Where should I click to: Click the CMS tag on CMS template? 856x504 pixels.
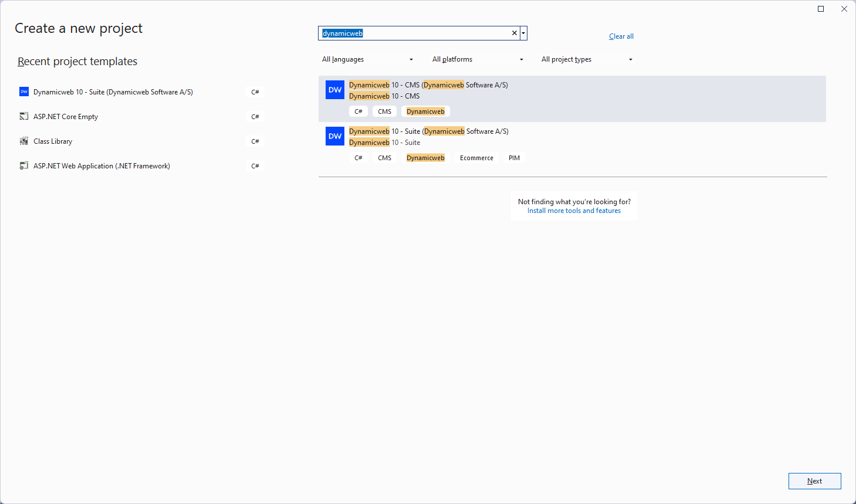[x=385, y=111]
